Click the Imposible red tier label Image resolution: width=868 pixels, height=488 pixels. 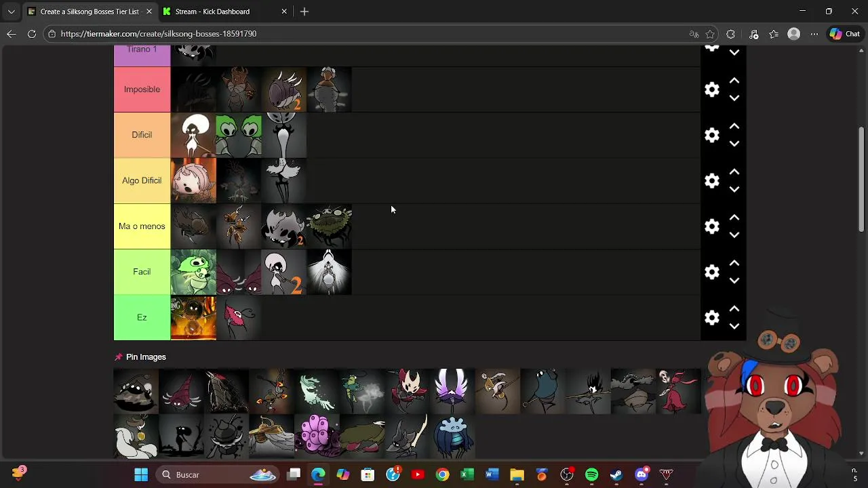point(142,89)
